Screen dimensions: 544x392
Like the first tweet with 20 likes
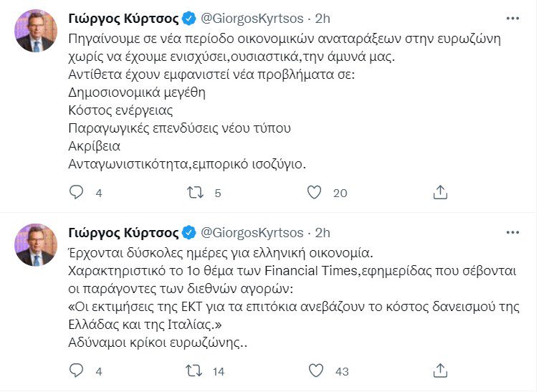coord(314,192)
